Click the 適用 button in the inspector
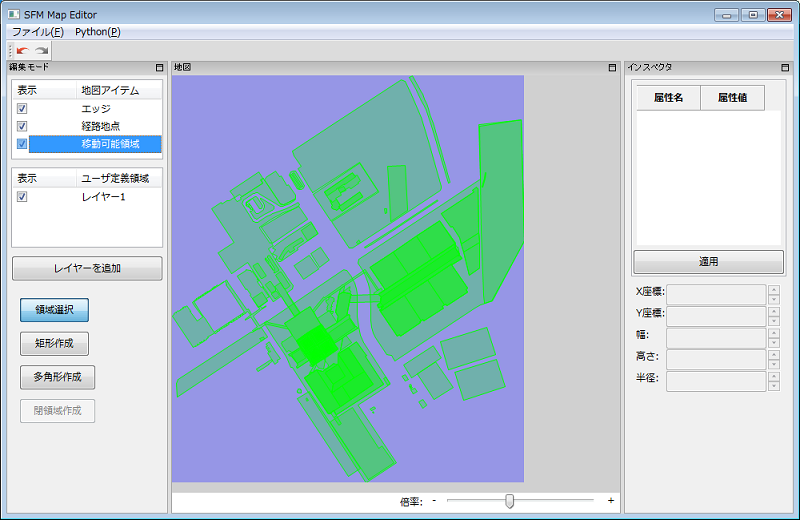The height and width of the screenshot is (520, 800). coord(708,262)
